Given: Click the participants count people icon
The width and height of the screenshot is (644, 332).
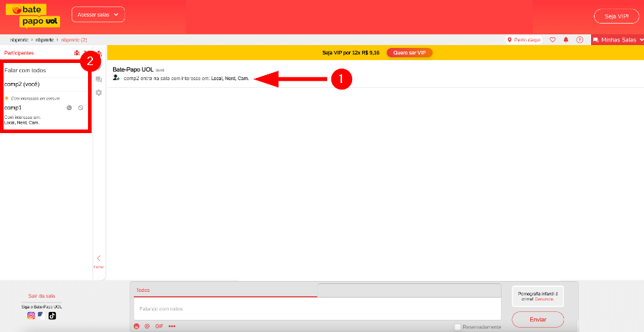Looking at the screenshot, I should coord(77,53).
